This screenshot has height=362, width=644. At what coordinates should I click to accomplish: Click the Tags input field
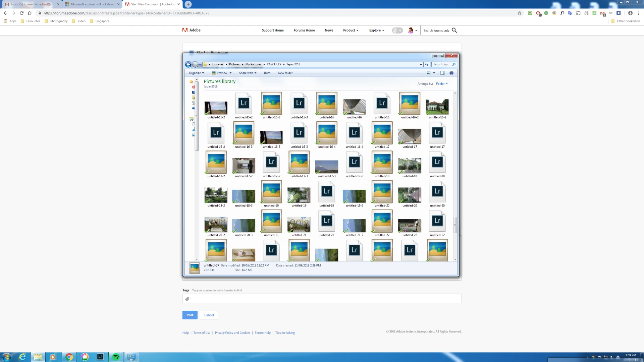coord(322,299)
